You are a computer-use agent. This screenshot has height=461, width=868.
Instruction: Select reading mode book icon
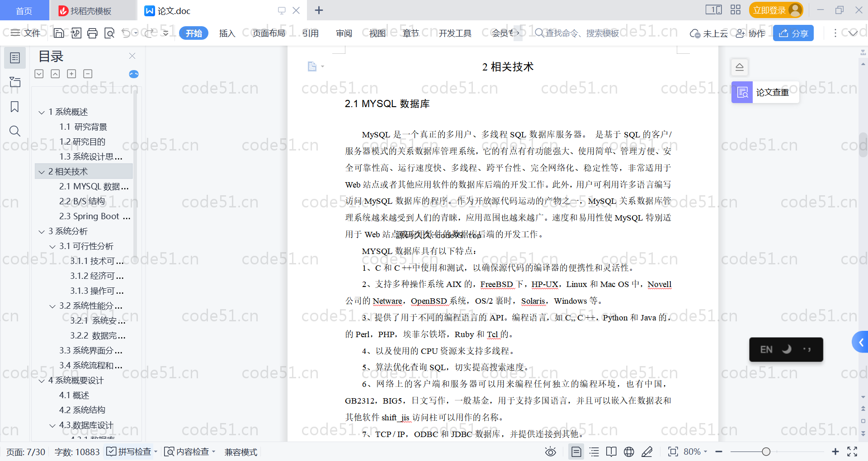point(611,452)
